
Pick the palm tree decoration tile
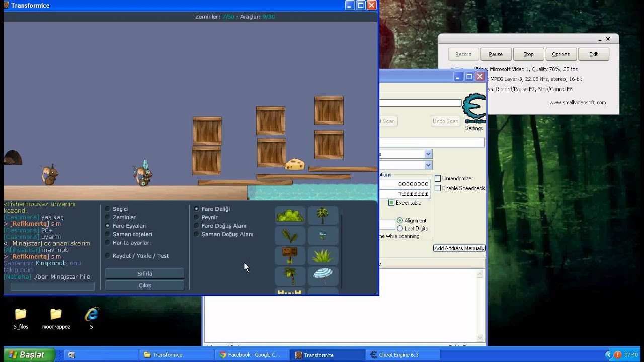(290, 276)
